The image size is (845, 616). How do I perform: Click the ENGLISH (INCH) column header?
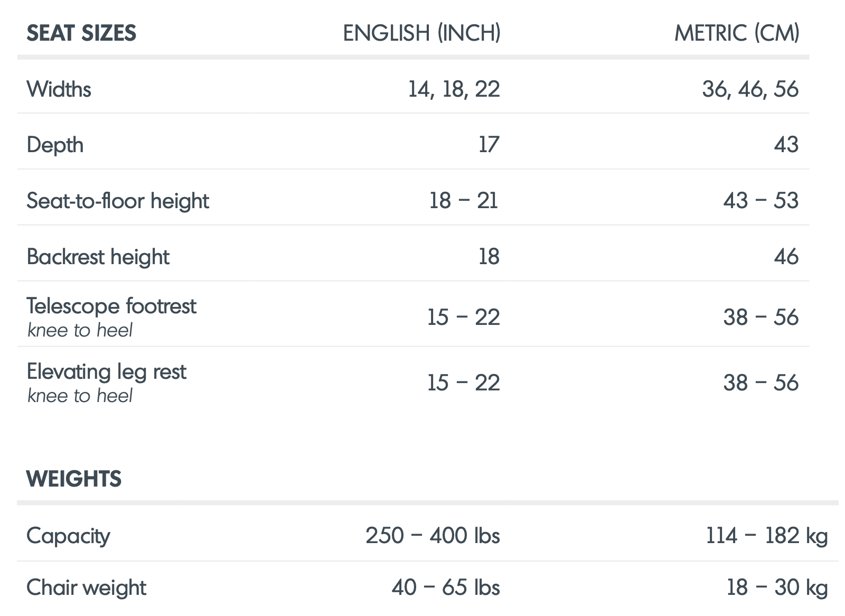(x=421, y=33)
